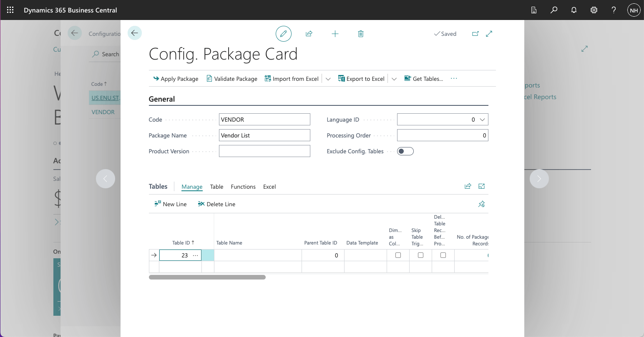Click the share icon in card header

point(309,34)
